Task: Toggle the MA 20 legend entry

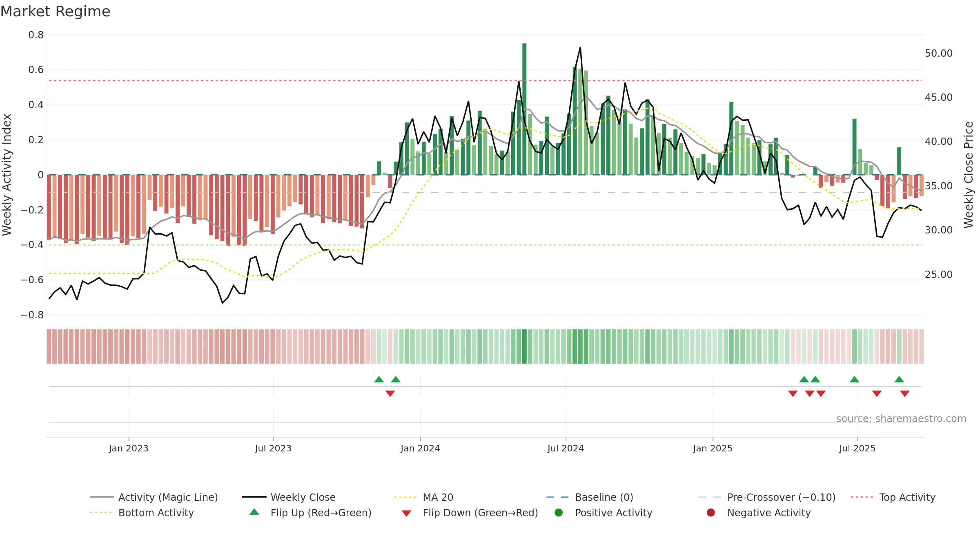Action: [423, 497]
